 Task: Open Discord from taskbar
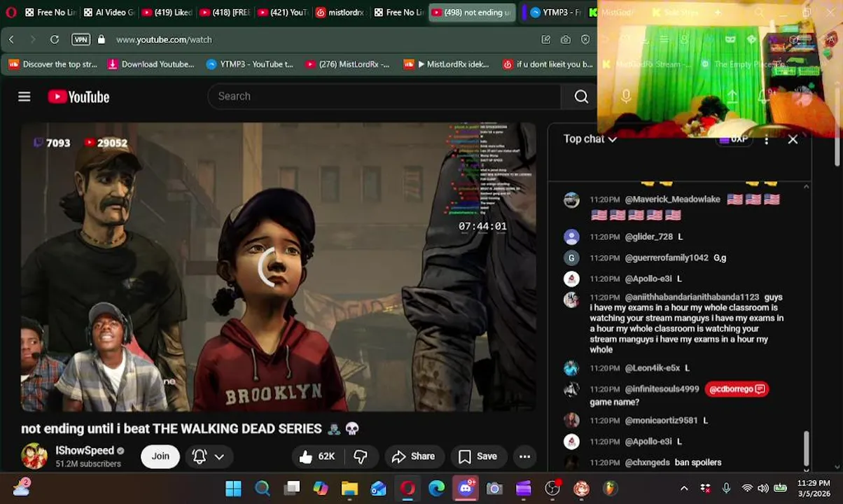pos(466,488)
